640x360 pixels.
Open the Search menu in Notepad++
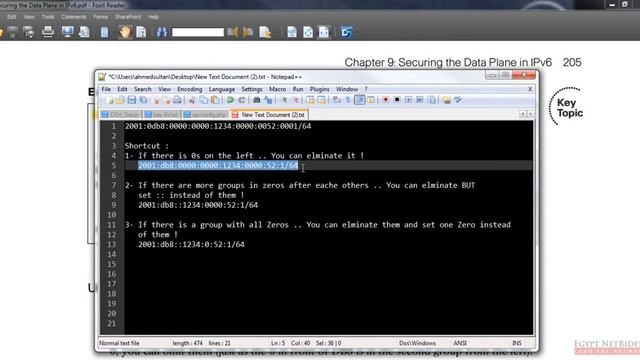click(142, 89)
